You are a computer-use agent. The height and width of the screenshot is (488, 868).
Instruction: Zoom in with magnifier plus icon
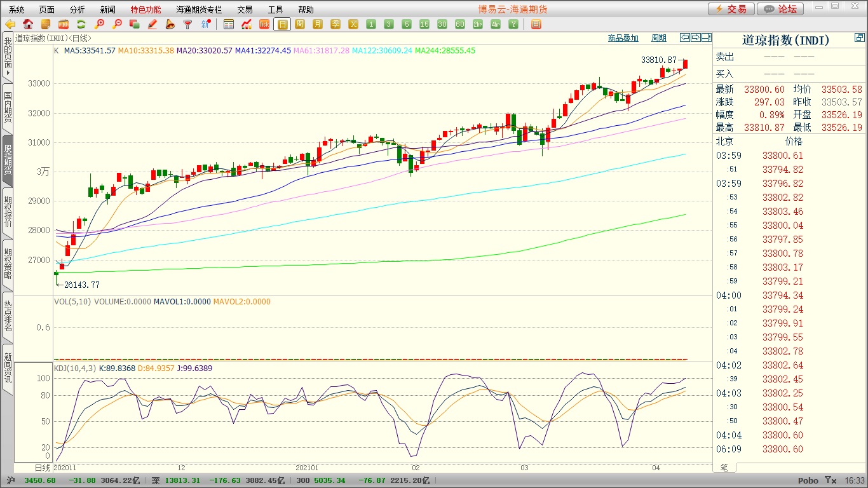(99, 24)
